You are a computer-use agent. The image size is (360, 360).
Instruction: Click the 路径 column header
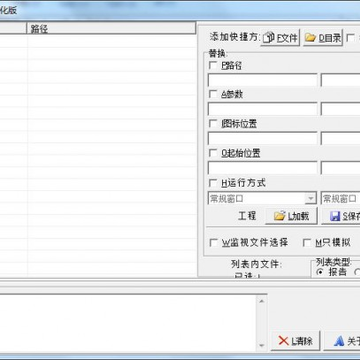coord(111,29)
